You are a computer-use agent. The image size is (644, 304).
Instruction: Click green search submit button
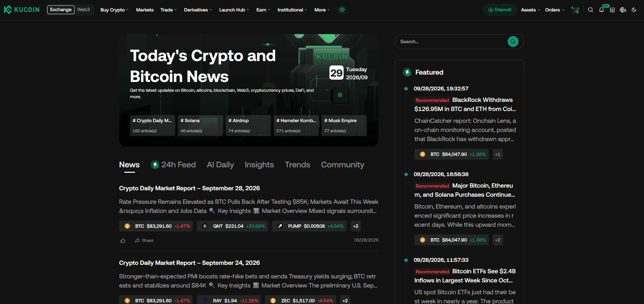(513, 42)
